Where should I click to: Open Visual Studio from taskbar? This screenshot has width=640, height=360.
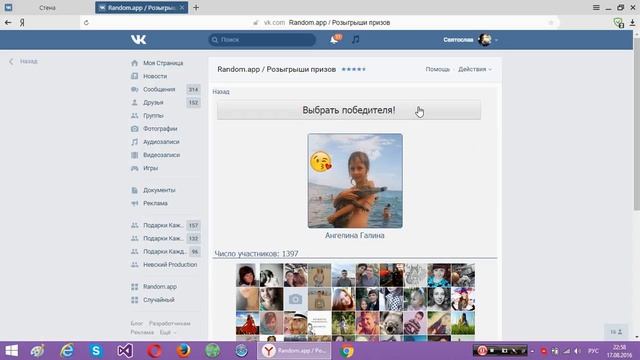pos(125,351)
